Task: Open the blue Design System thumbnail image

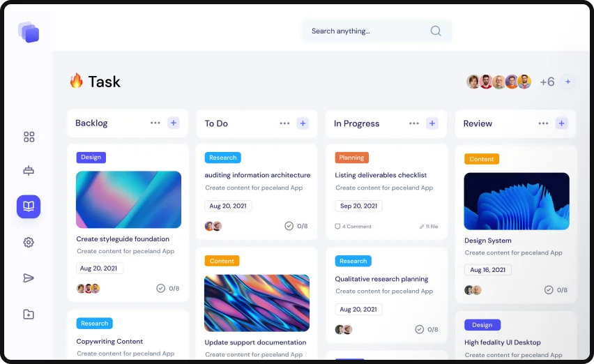Action: coord(517,201)
